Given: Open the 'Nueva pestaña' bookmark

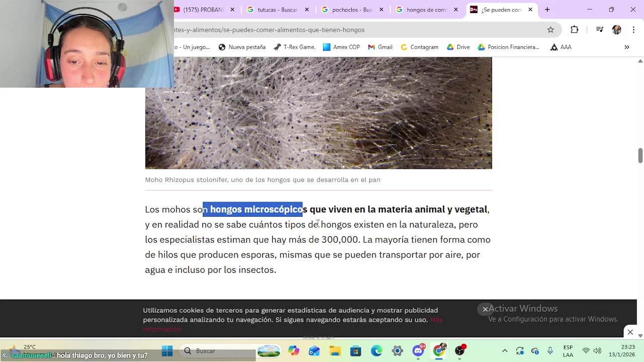Looking at the screenshot, I should (242, 47).
